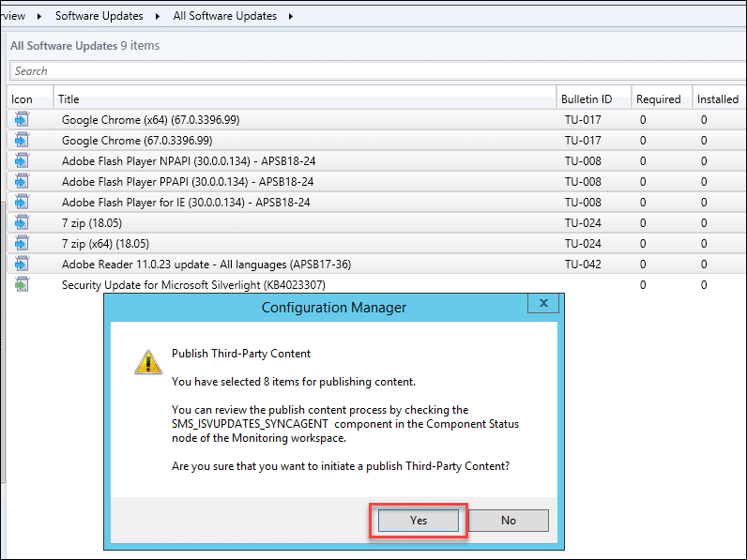This screenshot has width=747, height=560.
Task: Click the Search box above the list
Action: coord(378,71)
